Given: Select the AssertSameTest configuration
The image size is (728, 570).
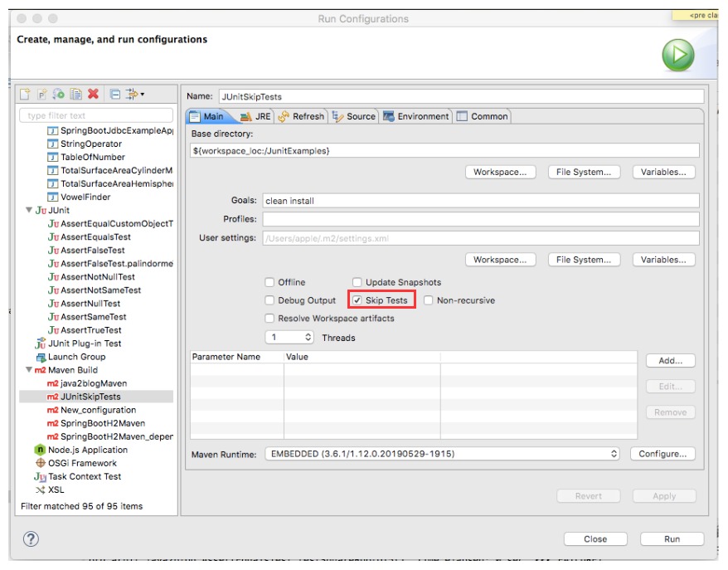Looking at the screenshot, I should (87, 317).
